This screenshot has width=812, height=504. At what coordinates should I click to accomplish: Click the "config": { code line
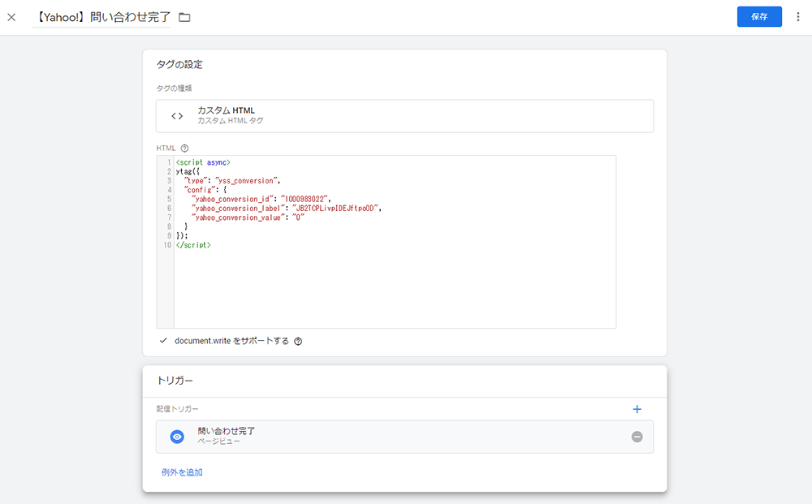click(x=205, y=190)
